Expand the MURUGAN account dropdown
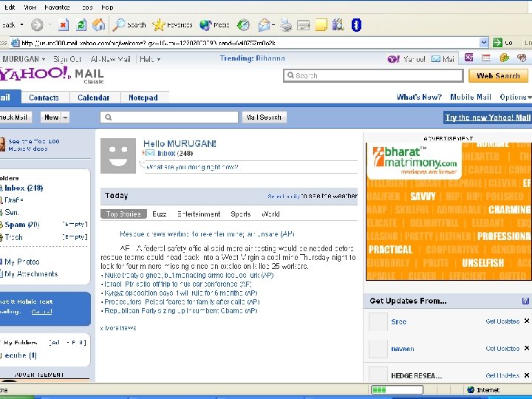Image resolution: width=532 pixels, height=399 pixels. point(44,59)
